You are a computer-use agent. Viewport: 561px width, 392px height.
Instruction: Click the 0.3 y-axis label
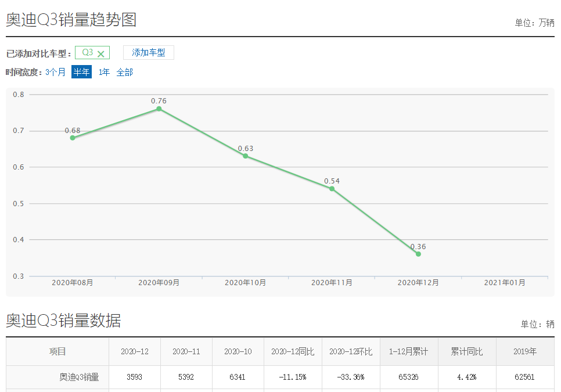pyautogui.click(x=19, y=276)
